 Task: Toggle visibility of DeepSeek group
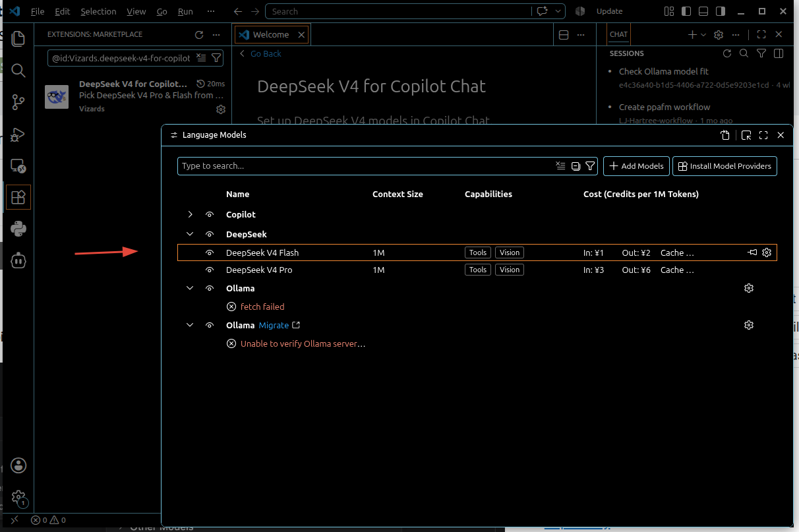[x=210, y=235]
